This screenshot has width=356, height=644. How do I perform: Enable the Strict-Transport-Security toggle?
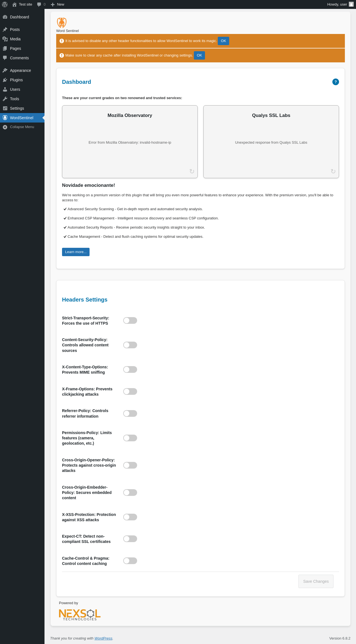(x=130, y=320)
